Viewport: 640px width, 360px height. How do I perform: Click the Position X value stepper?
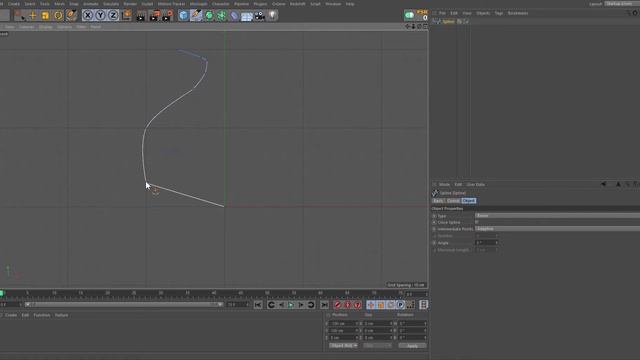[x=357, y=324]
